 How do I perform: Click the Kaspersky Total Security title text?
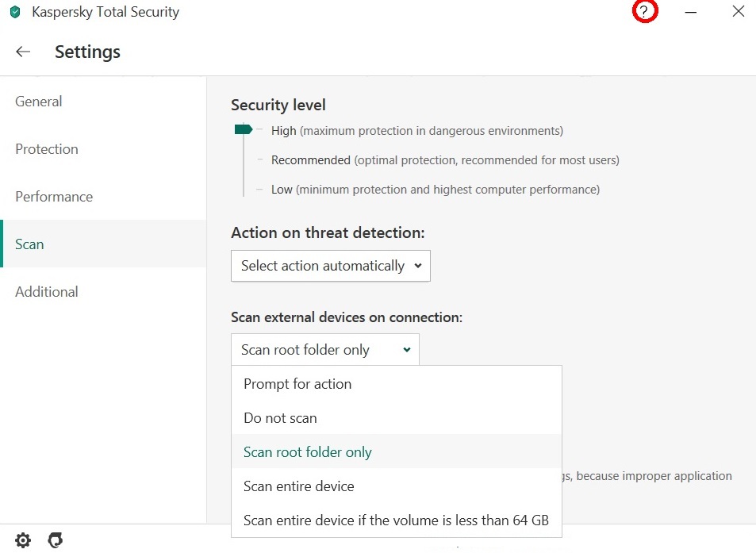[x=106, y=12]
